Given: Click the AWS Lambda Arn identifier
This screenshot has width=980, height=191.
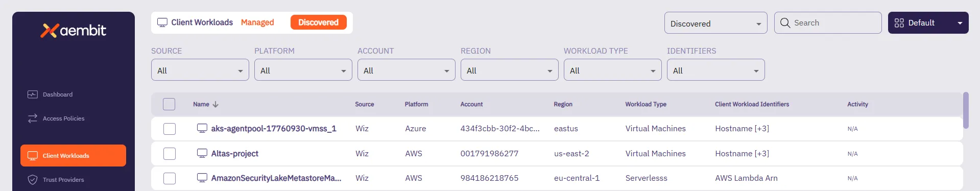Looking at the screenshot, I should (746, 178).
